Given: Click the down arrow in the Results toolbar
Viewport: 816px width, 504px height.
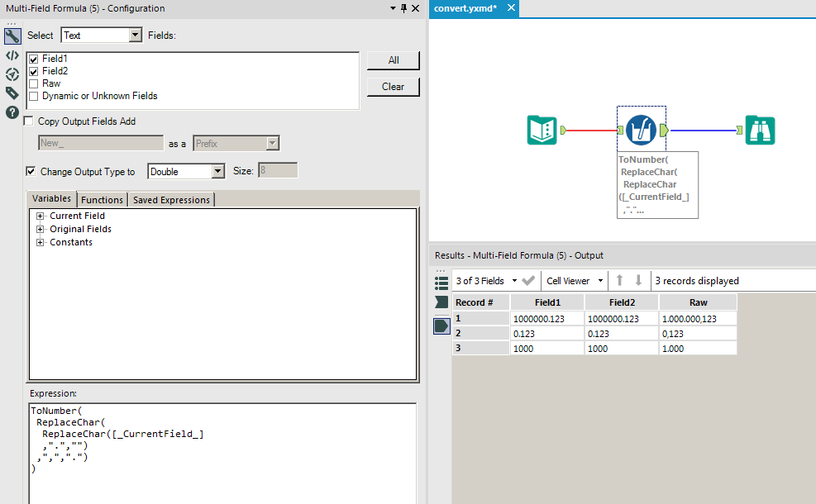Looking at the screenshot, I should pos(635,280).
